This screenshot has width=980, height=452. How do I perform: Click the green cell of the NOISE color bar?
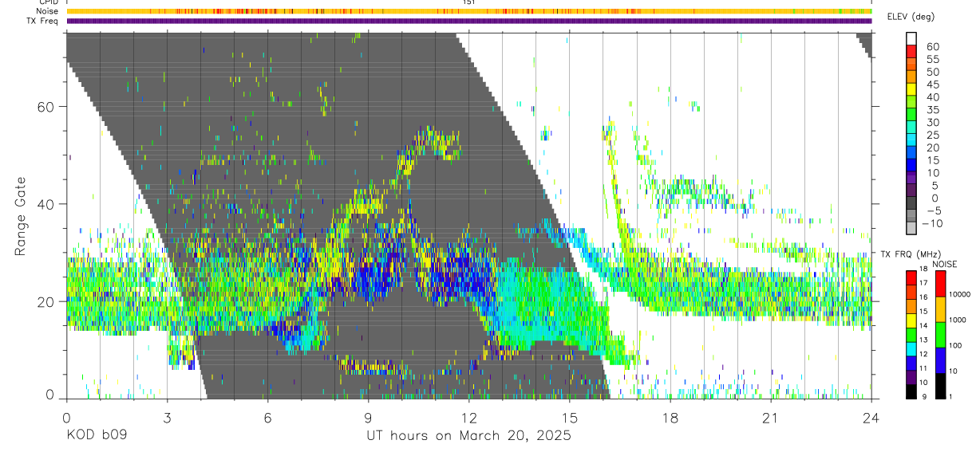[939, 335]
